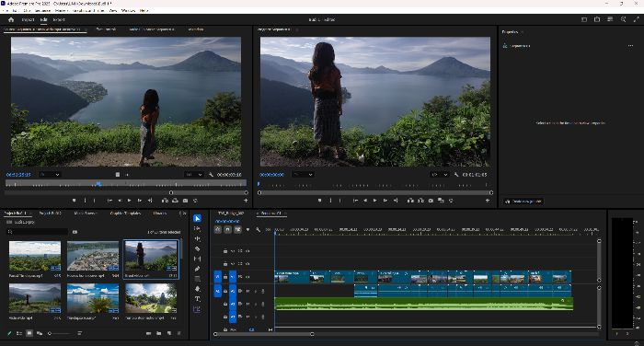Mute the A1 audio track
Screen dimensions: 644x346
[x=247, y=291]
